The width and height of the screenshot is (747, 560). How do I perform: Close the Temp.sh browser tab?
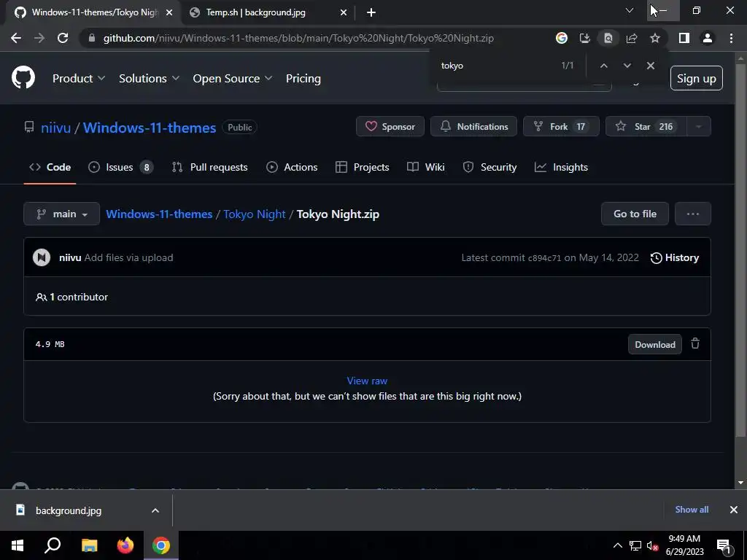coord(344,12)
